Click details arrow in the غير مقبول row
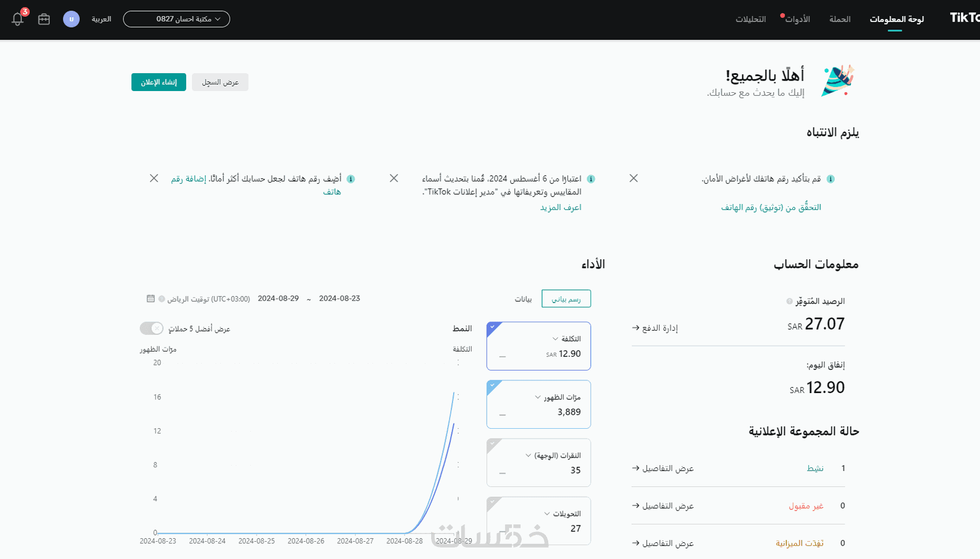Viewport: 980px width, 559px height. click(x=636, y=506)
